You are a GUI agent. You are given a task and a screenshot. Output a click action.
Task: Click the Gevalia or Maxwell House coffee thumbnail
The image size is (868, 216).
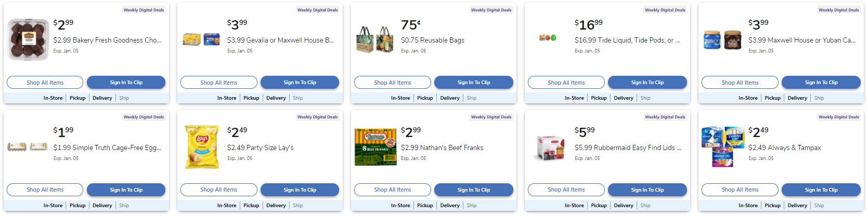click(x=201, y=39)
